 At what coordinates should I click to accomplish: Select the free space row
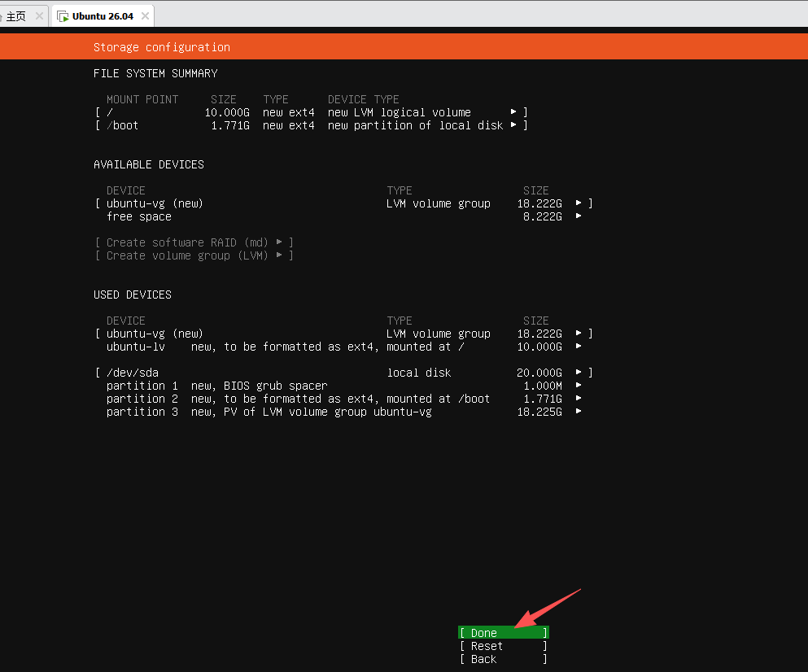[343, 216]
